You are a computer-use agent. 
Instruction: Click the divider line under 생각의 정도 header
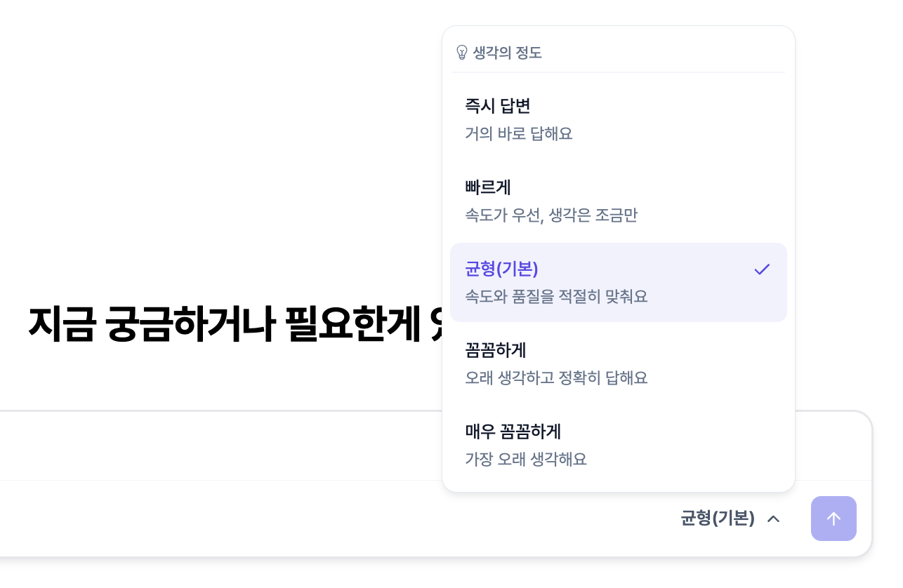point(618,72)
